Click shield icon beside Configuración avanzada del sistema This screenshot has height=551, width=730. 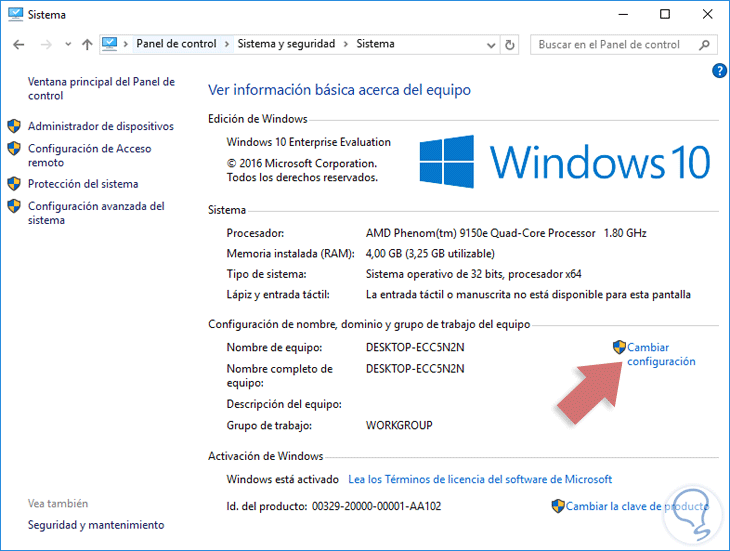pos(14,206)
